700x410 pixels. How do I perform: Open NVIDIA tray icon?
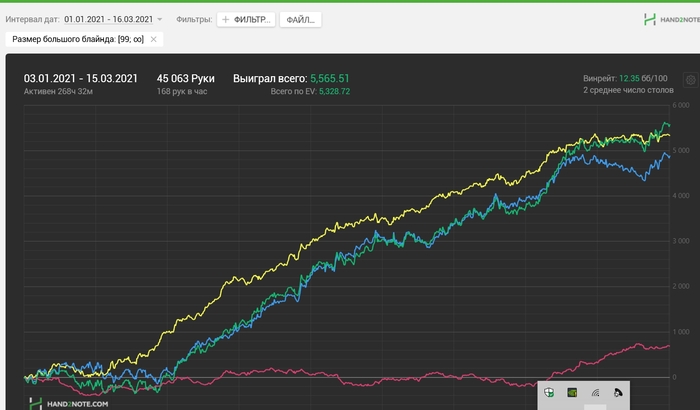(x=572, y=393)
